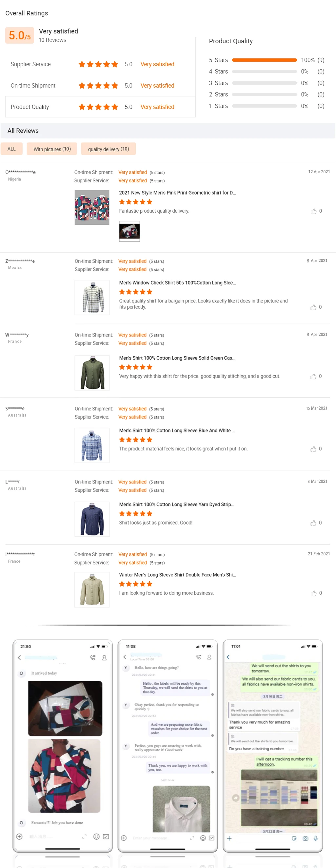
Task: Tap back arrow in 21:50 chat screenshot
Action: click(x=20, y=657)
